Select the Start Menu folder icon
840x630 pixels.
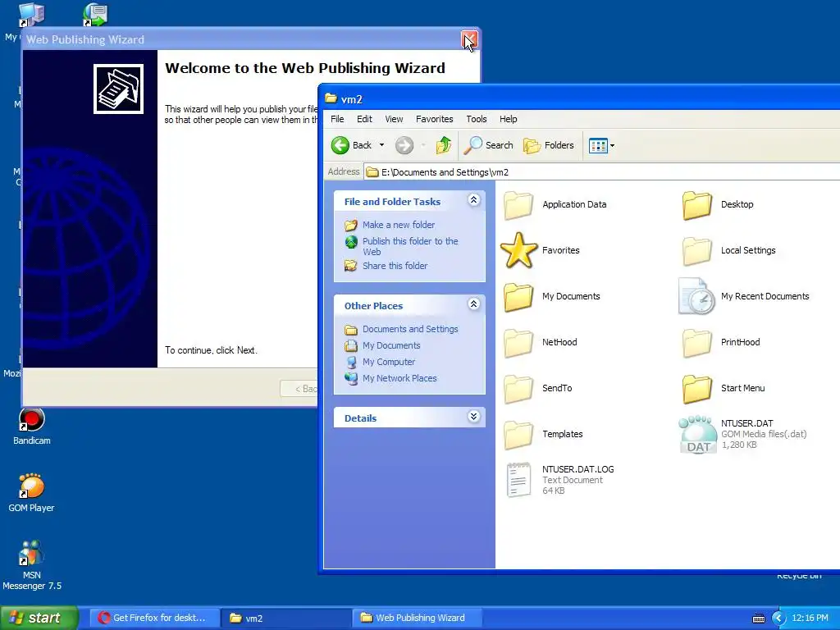pos(697,388)
